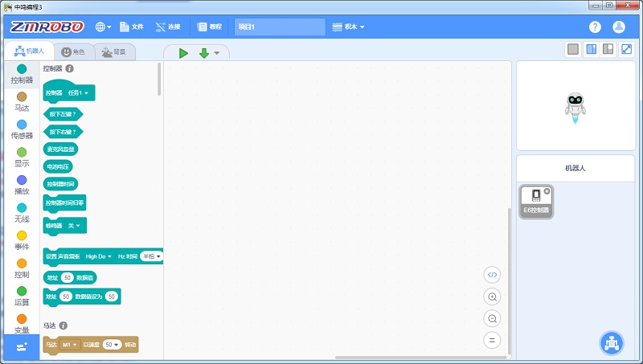Image resolution: width=643 pixels, height=364 pixels.
Task: Click the green download arrow icon
Action: coord(204,53)
